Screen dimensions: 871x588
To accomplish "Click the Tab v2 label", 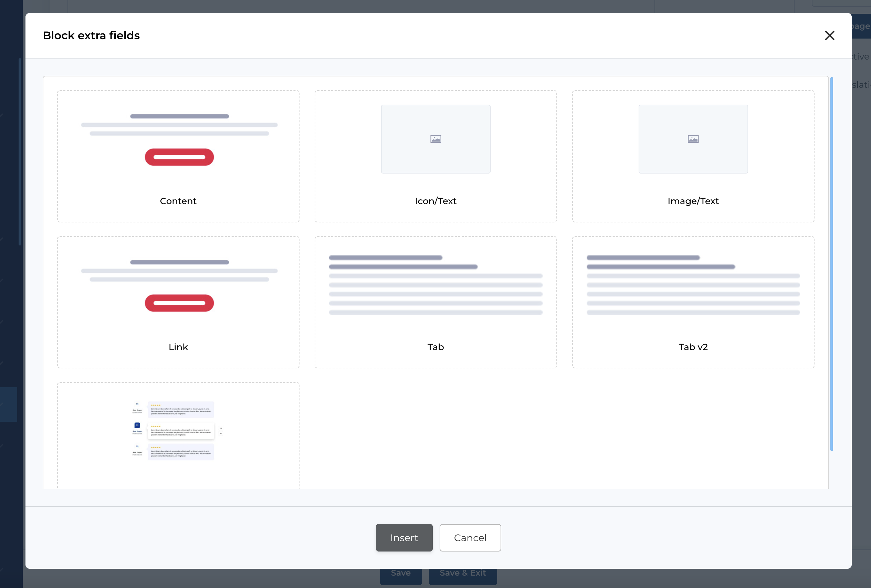I will 693,347.
